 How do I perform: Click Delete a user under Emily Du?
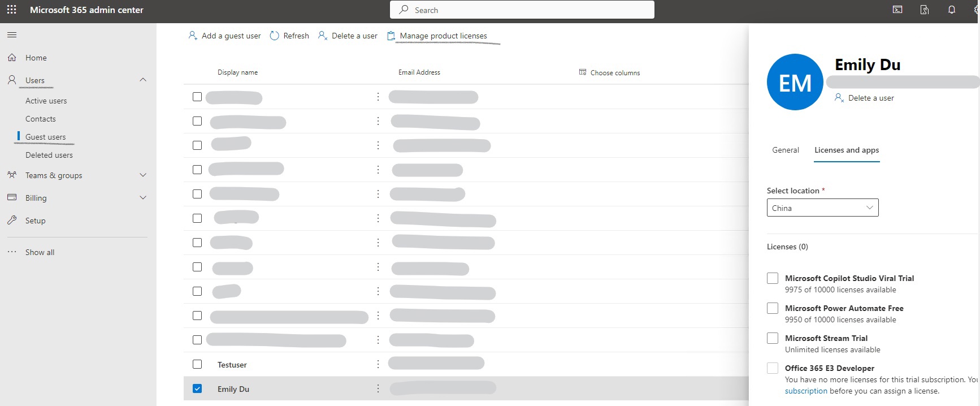click(865, 98)
